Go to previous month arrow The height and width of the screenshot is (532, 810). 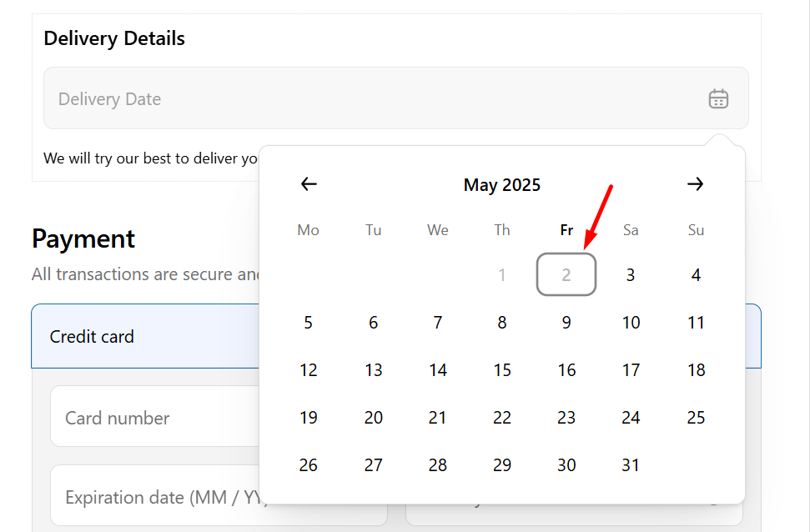[x=309, y=184]
